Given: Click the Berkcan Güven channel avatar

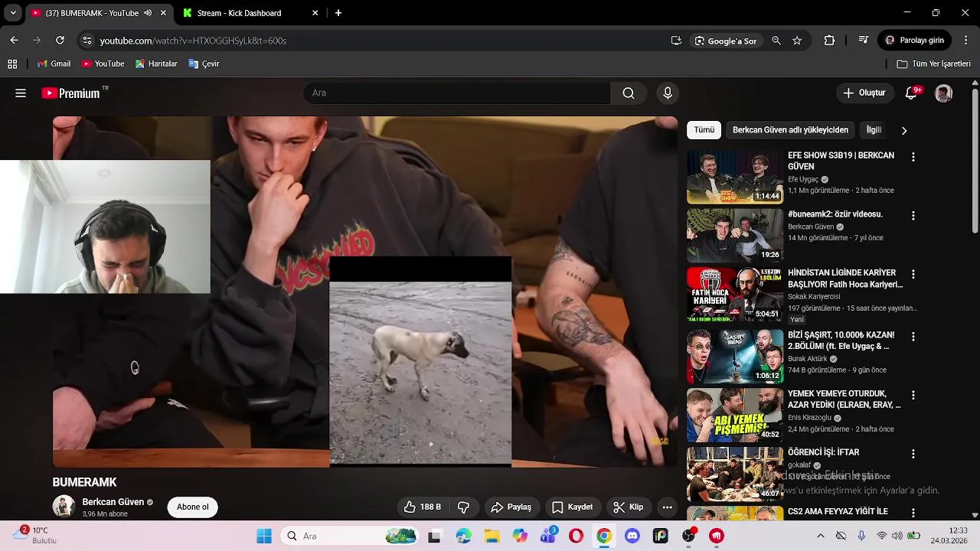Looking at the screenshot, I should coord(64,507).
